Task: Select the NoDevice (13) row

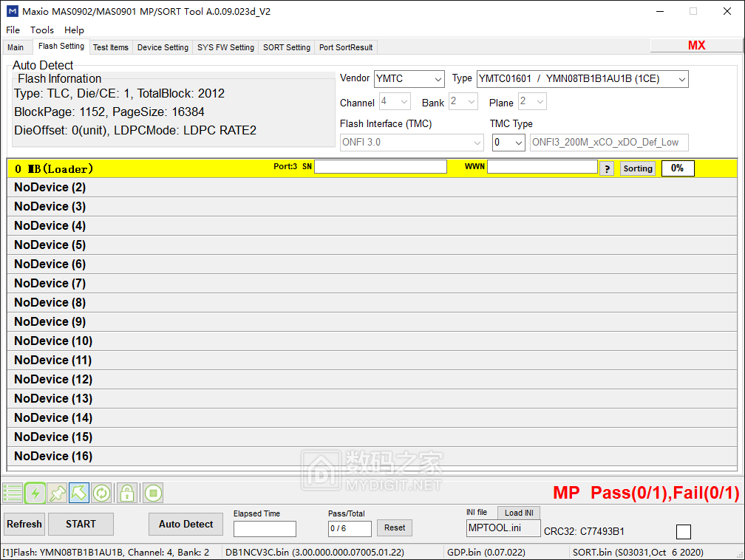Action: click(x=372, y=398)
